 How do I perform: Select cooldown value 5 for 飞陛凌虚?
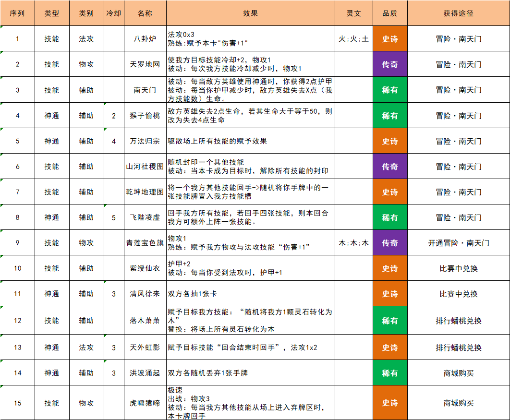coord(114,217)
